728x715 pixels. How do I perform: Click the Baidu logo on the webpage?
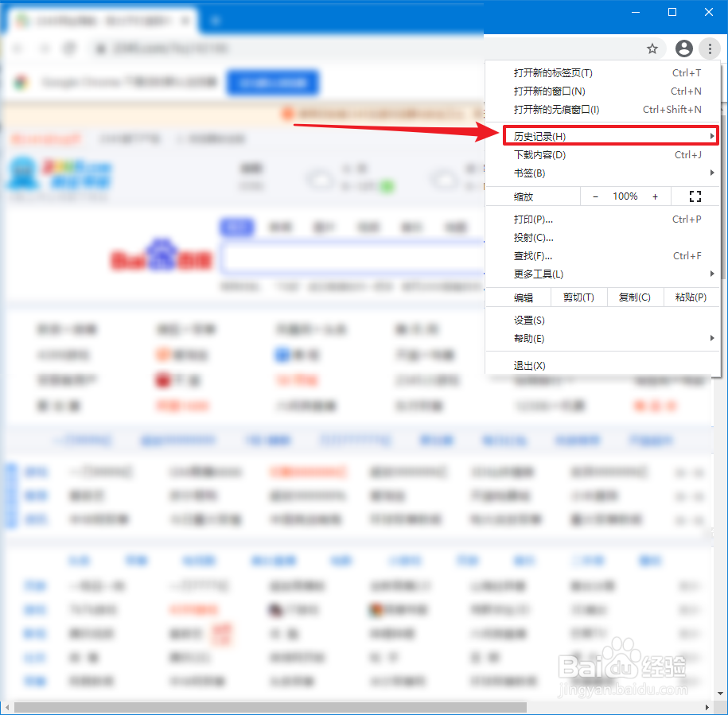coord(160,255)
